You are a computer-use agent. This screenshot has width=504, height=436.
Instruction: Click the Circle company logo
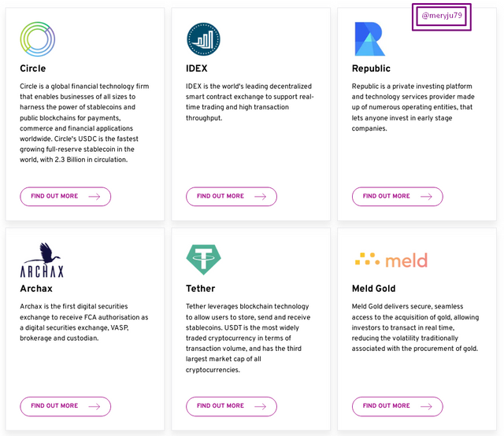point(37,39)
